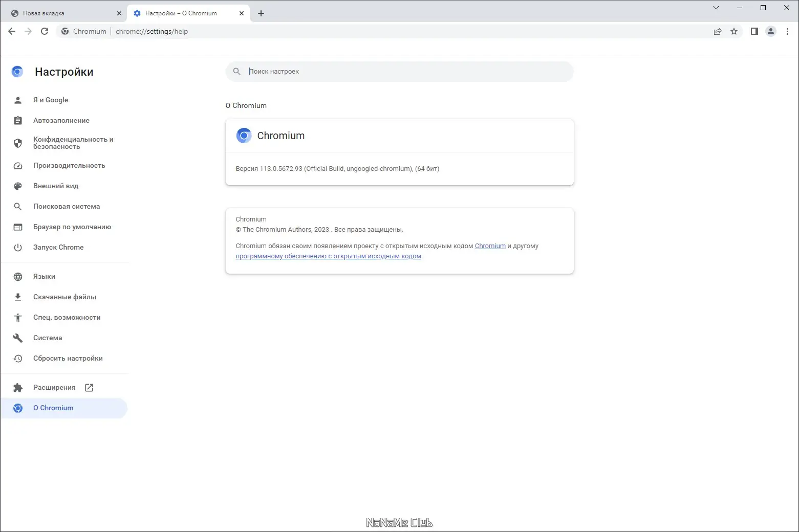This screenshot has height=532, width=799.
Task: Click the browser window icon for default browser
Action: (x=18, y=227)
